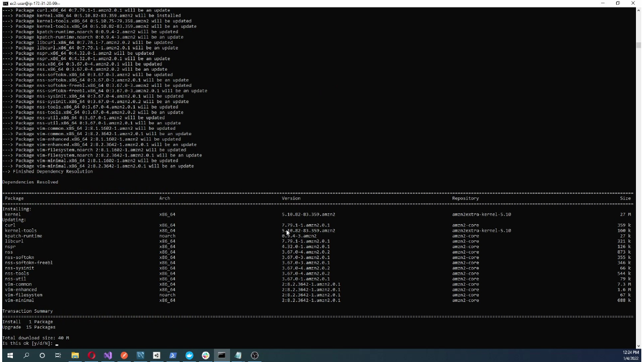Click the "curl" package name in table
The width and height of the screenshot is (644, 362).
coord(10,225)
